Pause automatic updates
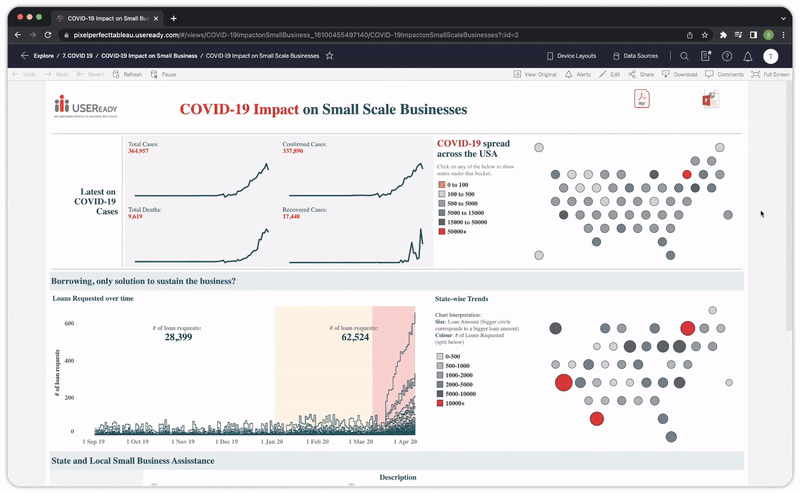This screenshot has height=493, width=800. pos(163,74)
